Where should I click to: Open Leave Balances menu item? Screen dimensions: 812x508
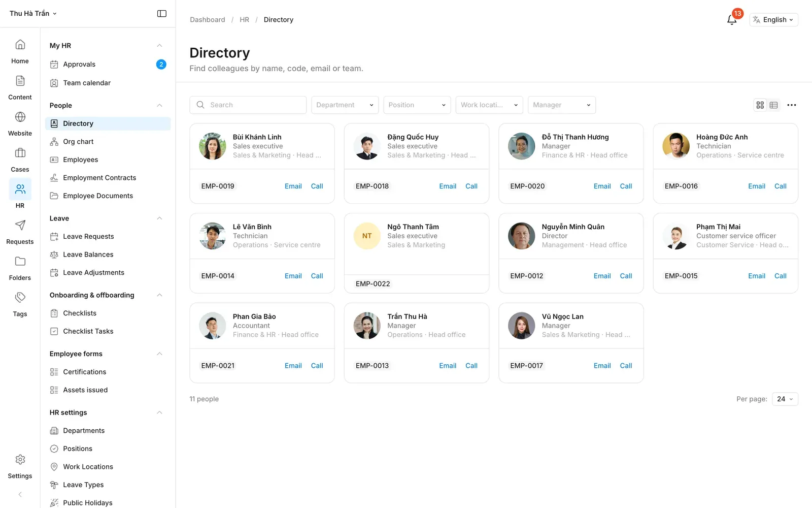(108, 255)
